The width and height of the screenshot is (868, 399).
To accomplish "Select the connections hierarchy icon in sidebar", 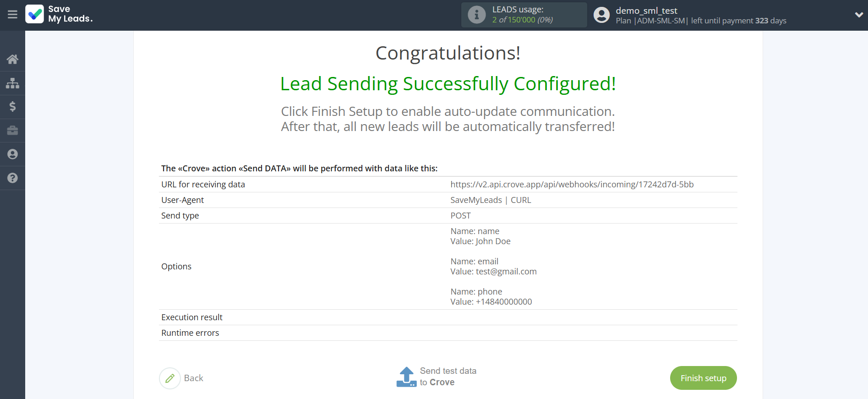I will (x=12, y=83).
